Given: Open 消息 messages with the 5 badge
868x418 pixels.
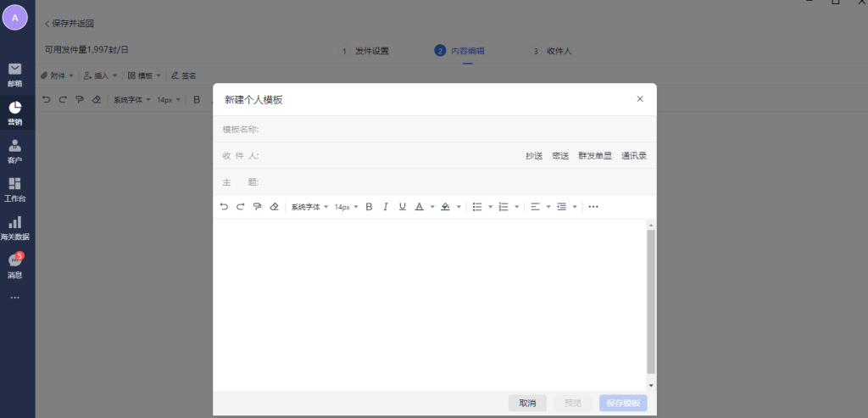Looking at the screenshot, I should click(x=14, y=265).
